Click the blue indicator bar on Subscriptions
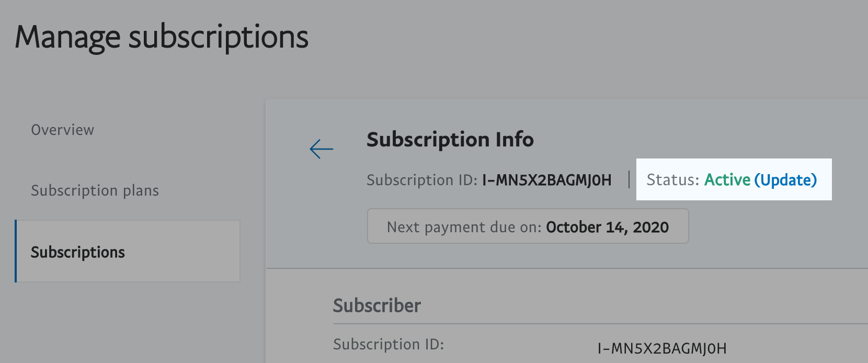The width and height of the screenshot is (868, 363). (x=16, y=251)
